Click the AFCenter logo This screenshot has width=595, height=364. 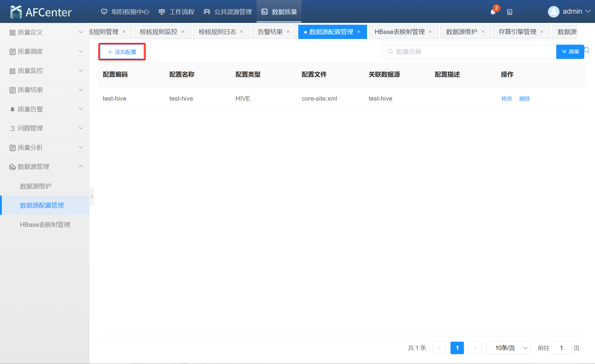(x=41, y=12)
